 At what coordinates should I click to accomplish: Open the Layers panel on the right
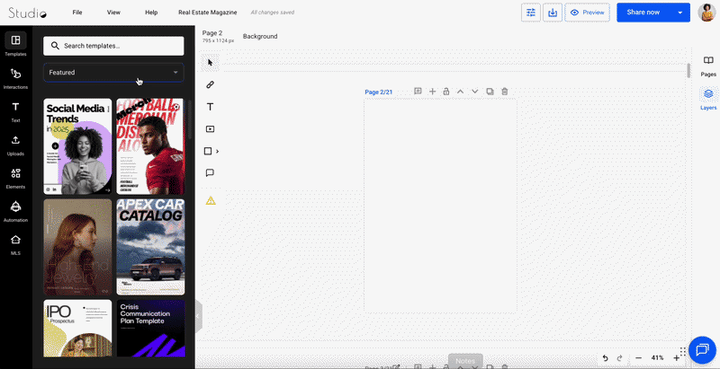tap(709, 99)
